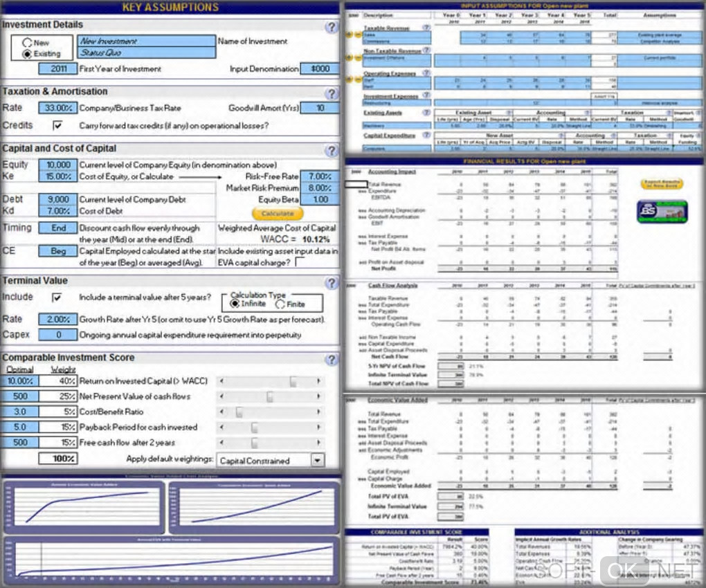Click the terminal growth Rate 2.00% field

[58, 320]
